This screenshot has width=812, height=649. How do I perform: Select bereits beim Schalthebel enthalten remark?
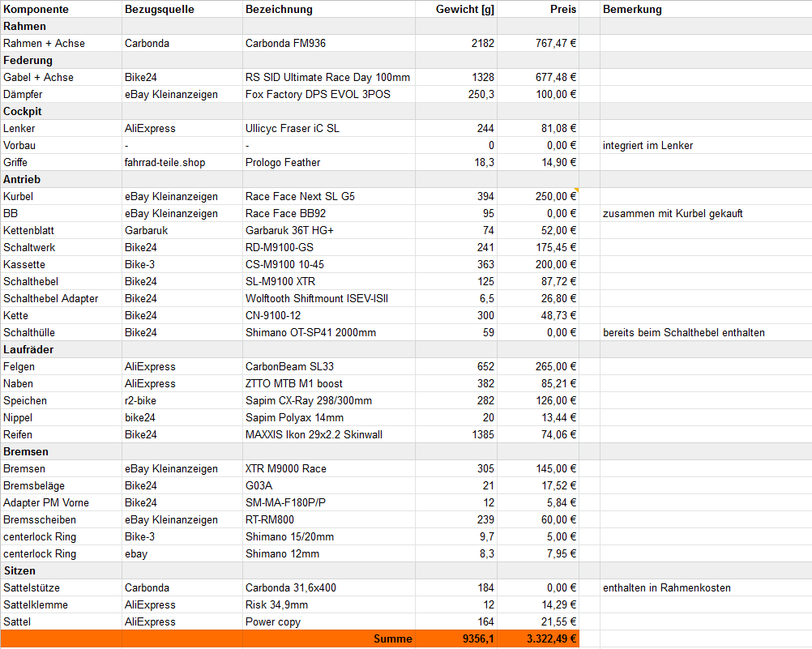tap(706, 332)
